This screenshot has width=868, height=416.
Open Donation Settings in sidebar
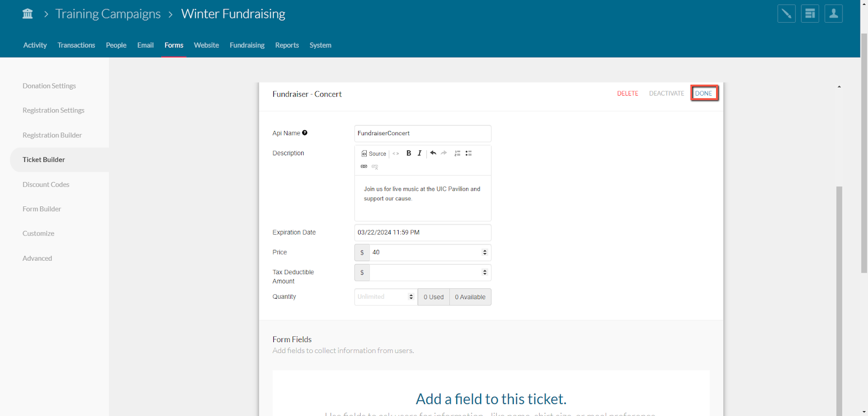pos(49,86)
